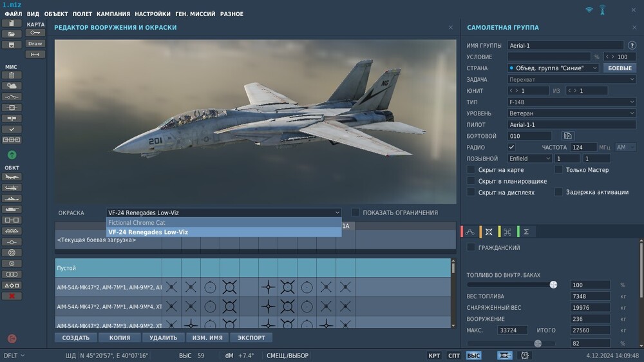Adjust the internal fuel slider handle

click(x=553, y=285)
